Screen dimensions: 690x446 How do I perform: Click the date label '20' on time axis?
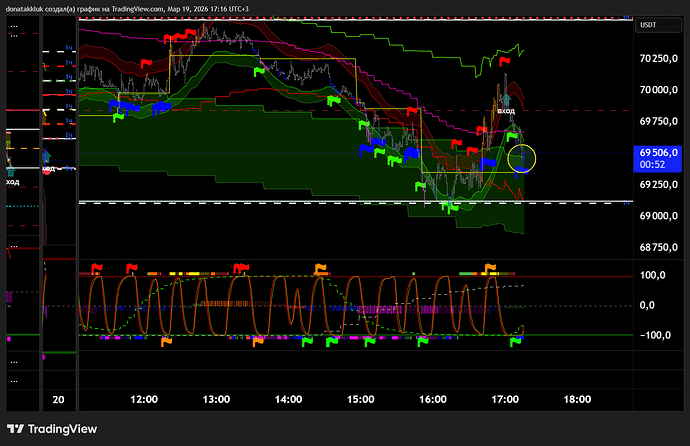coord(59,399)
